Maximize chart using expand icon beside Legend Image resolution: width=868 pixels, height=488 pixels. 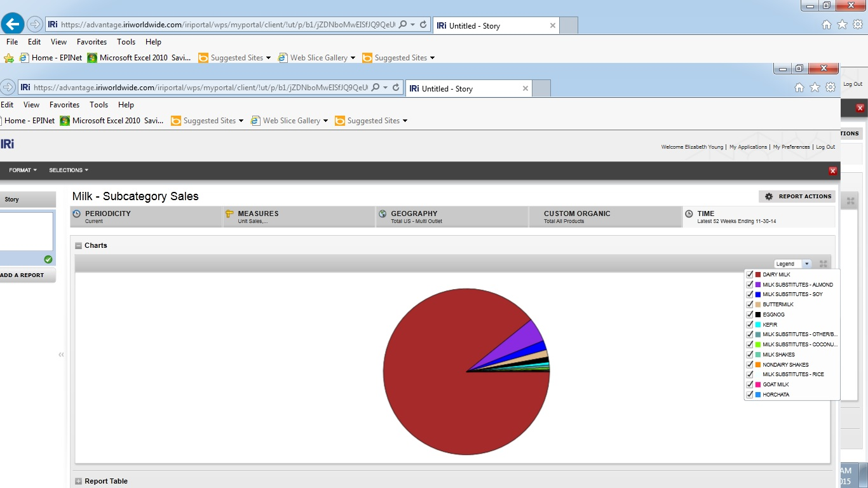click(x=824, y=264)
